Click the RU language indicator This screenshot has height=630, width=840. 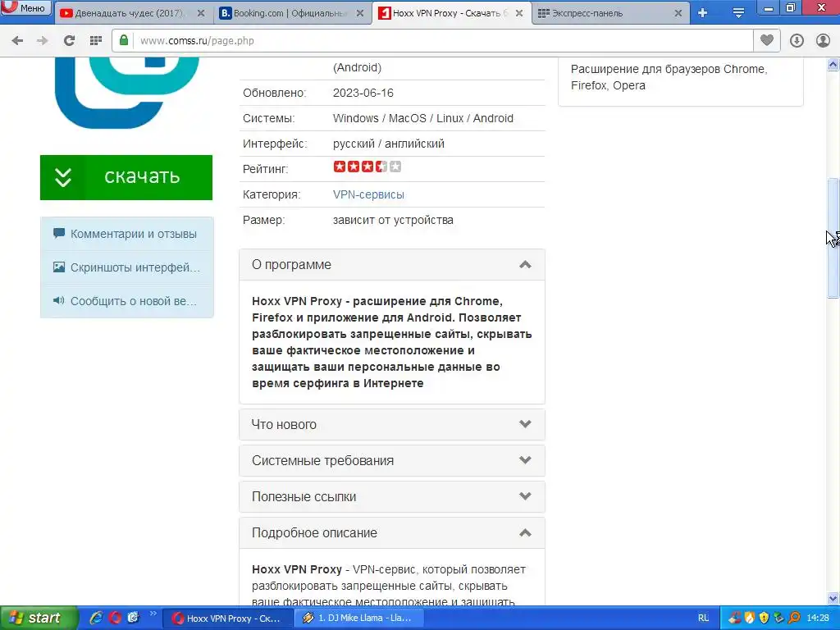click(x=703, y=619)
